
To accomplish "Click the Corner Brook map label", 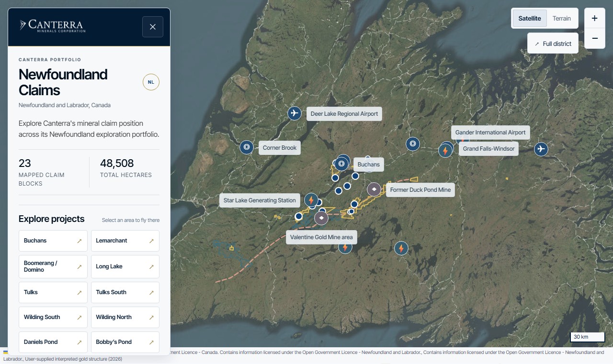I will point(280,148).
